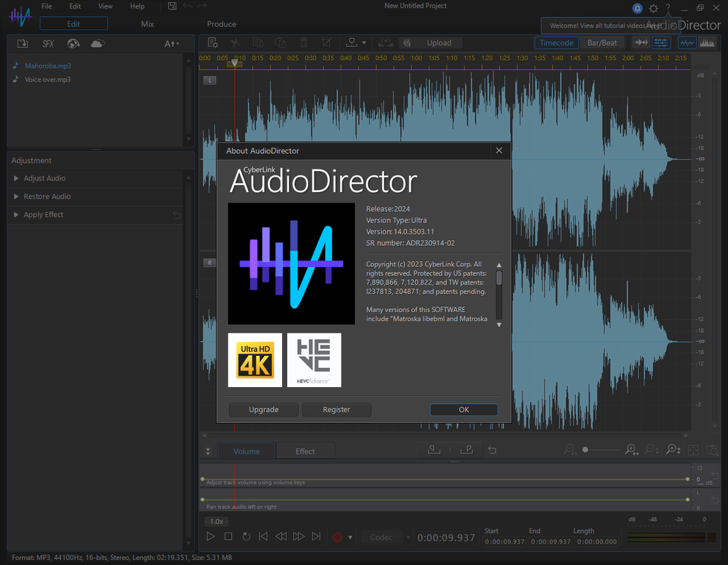Click the audio profile settings icon in toolbar
The width and height of the screenshot is (728, 565).
[x=213, y=42]
